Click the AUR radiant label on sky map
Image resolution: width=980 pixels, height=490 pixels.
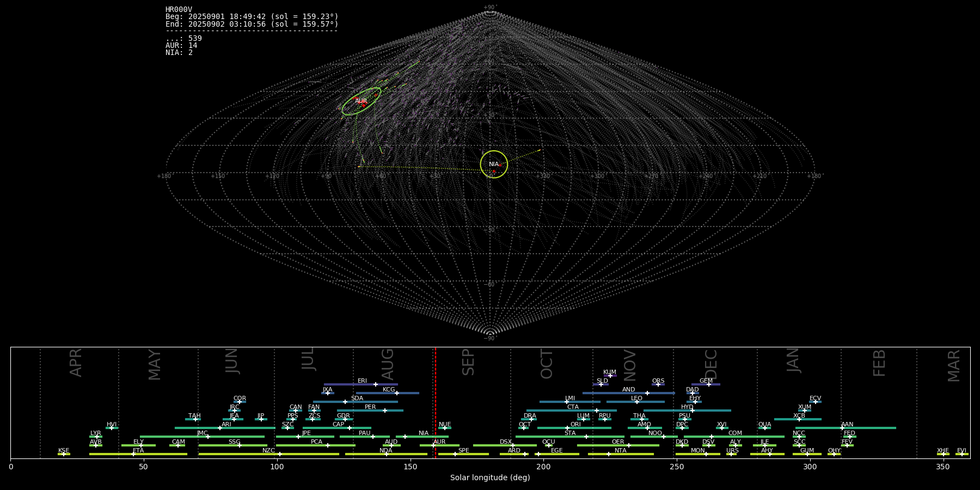pyautogui.click(x=361, y=101)
